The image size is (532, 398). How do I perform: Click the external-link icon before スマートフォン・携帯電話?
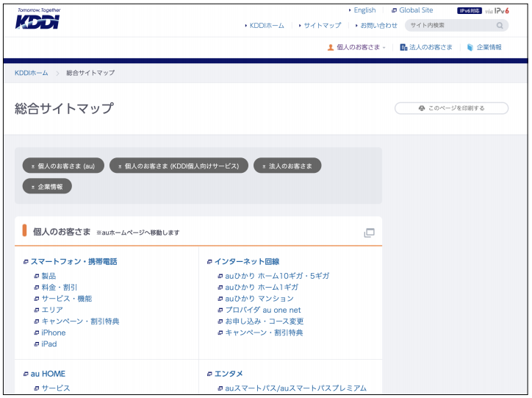(26, 262)
